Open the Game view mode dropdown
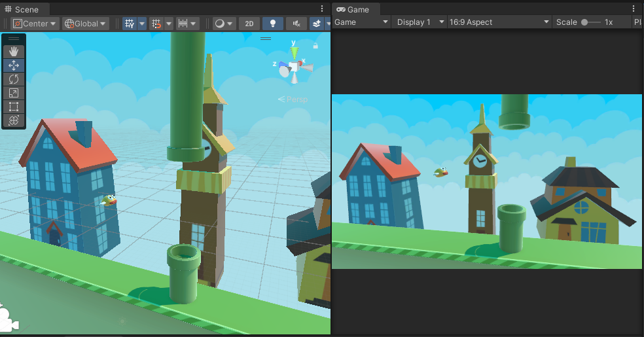The width and height of the screenshot is (644, 337). (361, 22)
